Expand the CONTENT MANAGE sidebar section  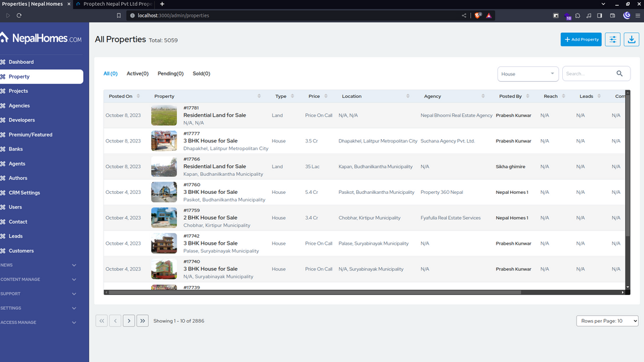point(73,280)
